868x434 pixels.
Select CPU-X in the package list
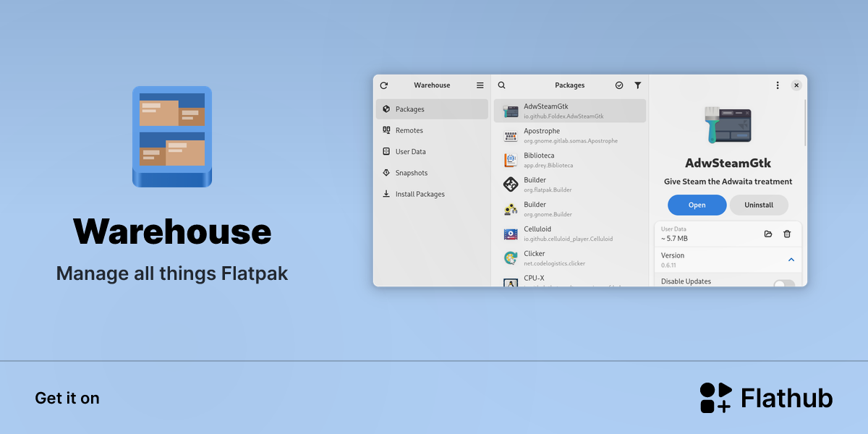coord(570,279)
